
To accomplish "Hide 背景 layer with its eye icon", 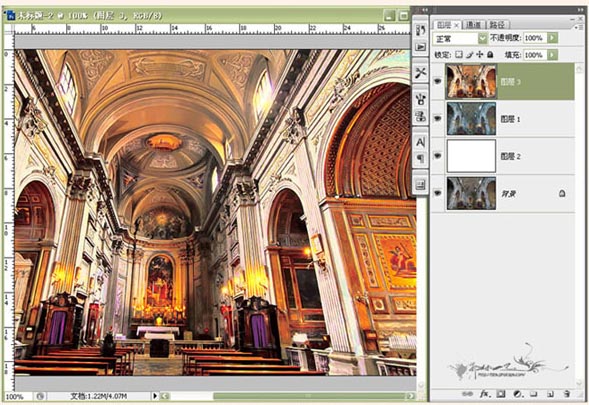I will click(438, 193).
